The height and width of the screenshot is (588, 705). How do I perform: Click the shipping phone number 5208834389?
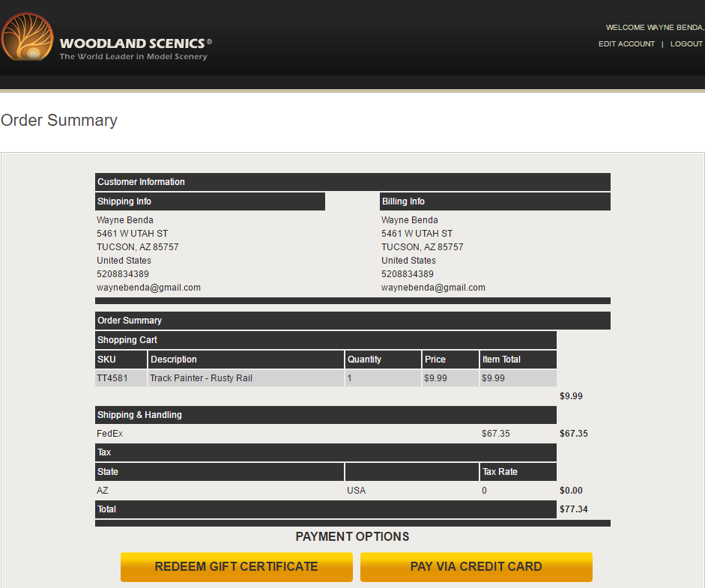[123, 273]
